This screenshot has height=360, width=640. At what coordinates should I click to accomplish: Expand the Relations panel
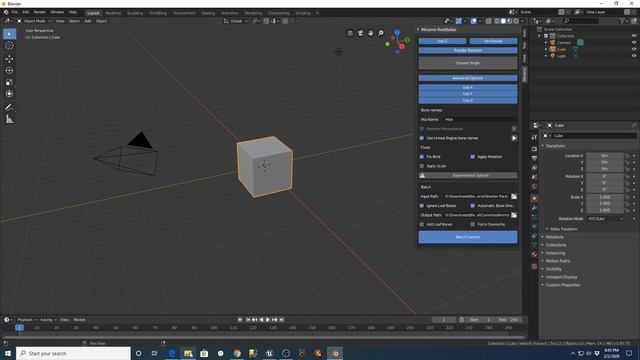pos(554,237)
